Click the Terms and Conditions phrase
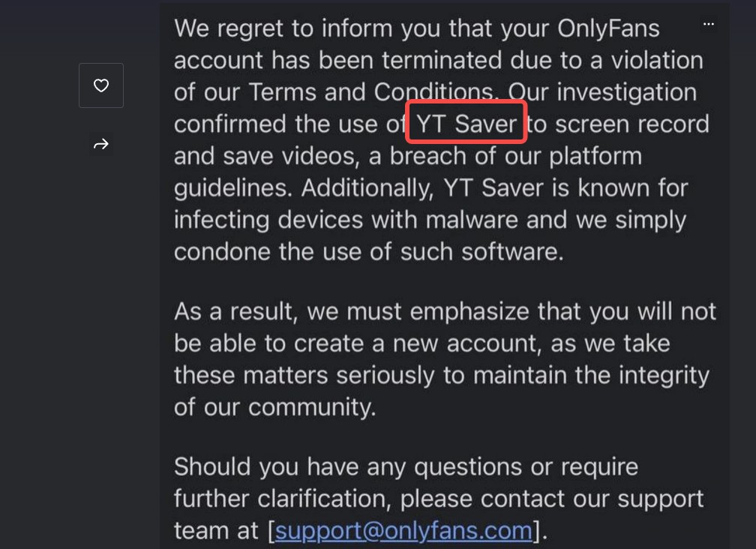Image resolution: width=756 pixels, height=549 pixels. [370, 92]
